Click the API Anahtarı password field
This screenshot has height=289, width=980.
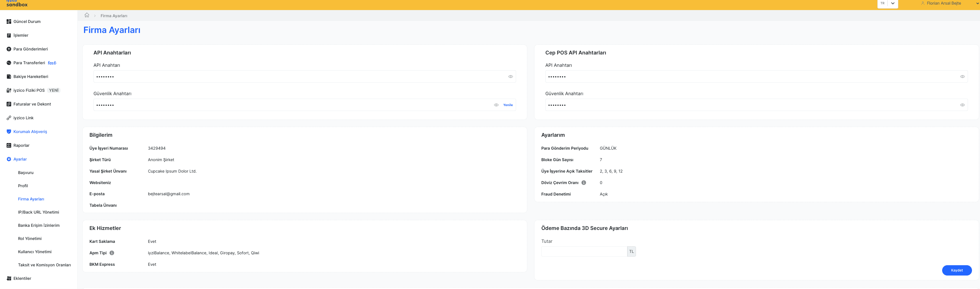pos(305,77)
